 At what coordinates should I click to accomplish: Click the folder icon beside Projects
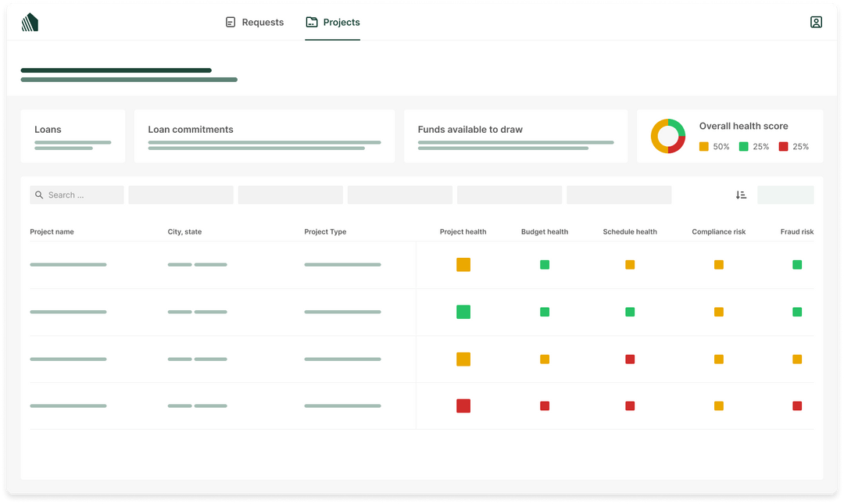[x=312, y=22]
